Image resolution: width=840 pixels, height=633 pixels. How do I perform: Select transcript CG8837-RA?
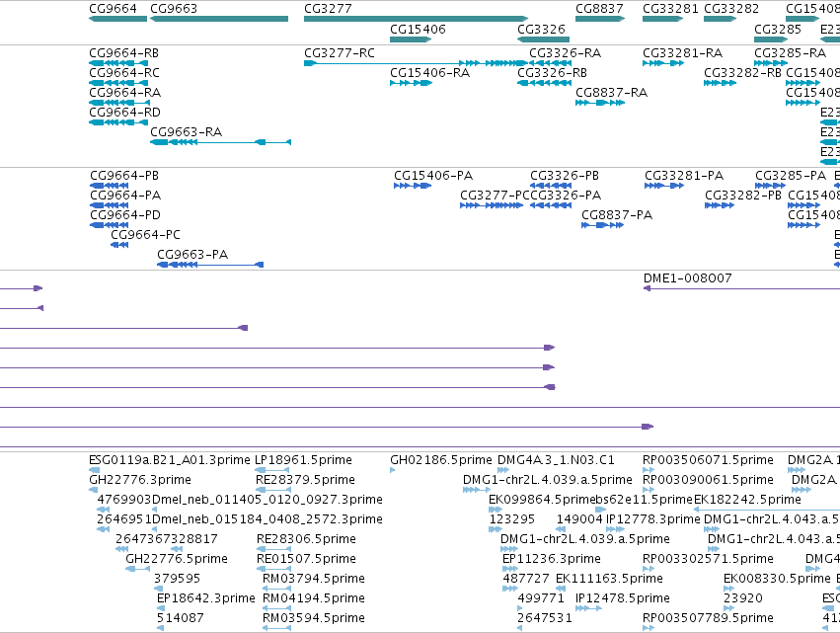pos(611,93)
